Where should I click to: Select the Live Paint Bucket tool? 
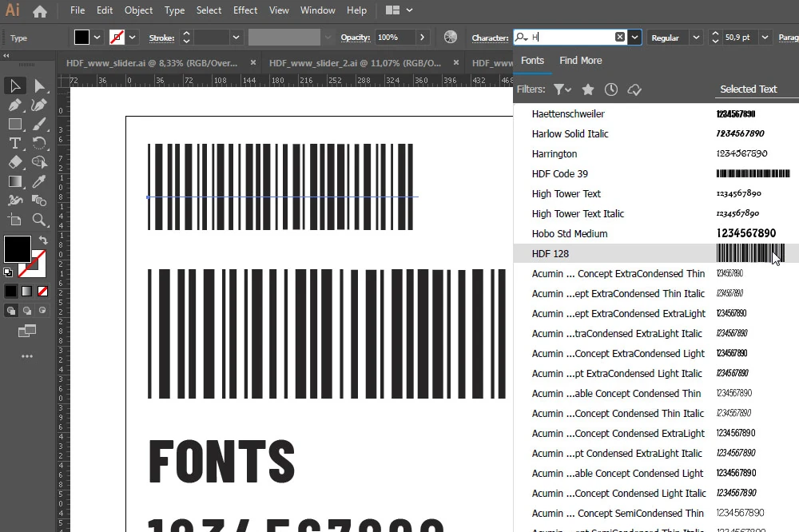tap(39, 200)
